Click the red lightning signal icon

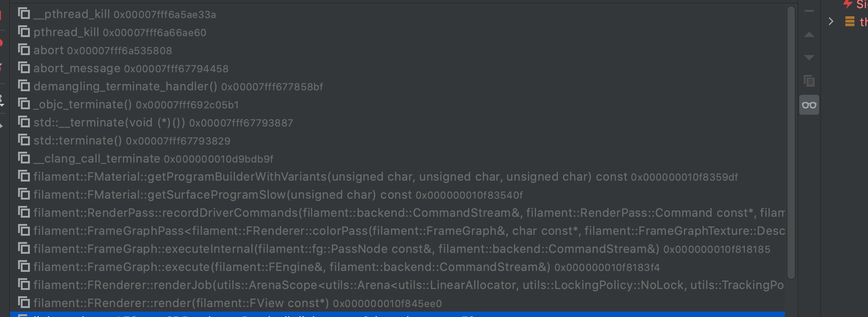(x=847, y=5)
